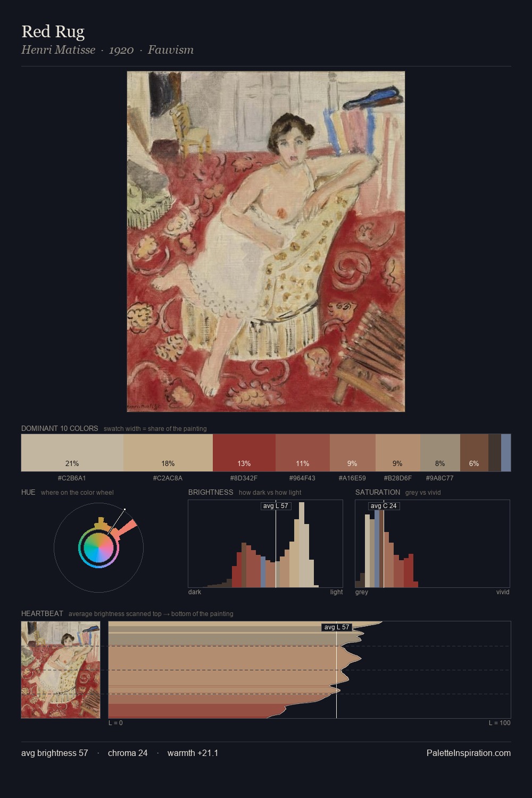
Task: Click the 'dark' axis label
Action: tap(195, 592)
